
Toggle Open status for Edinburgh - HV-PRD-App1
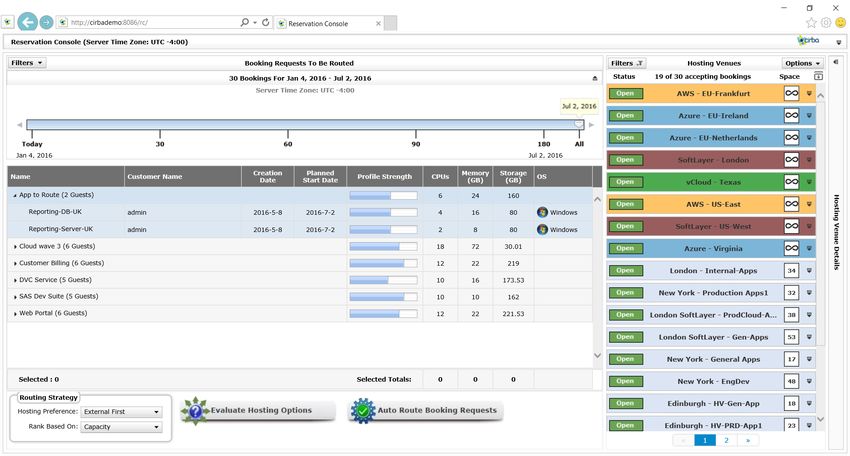click(626, 426)
